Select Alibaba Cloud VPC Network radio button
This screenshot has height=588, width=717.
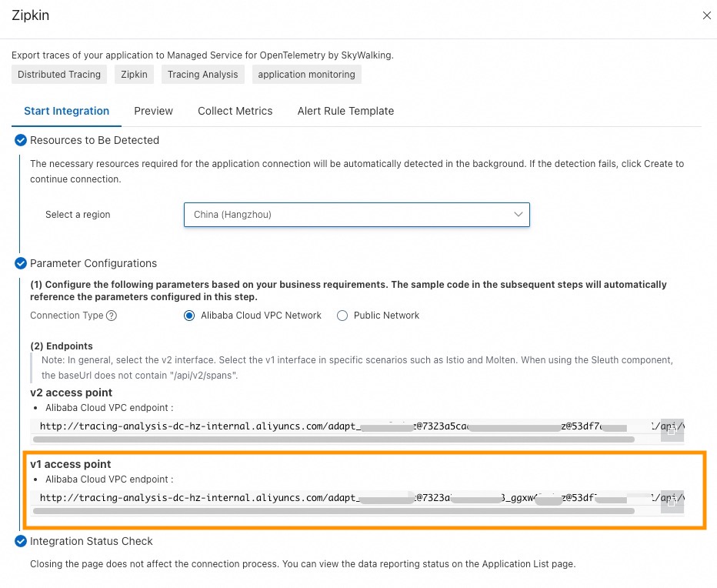pos(190,316)
